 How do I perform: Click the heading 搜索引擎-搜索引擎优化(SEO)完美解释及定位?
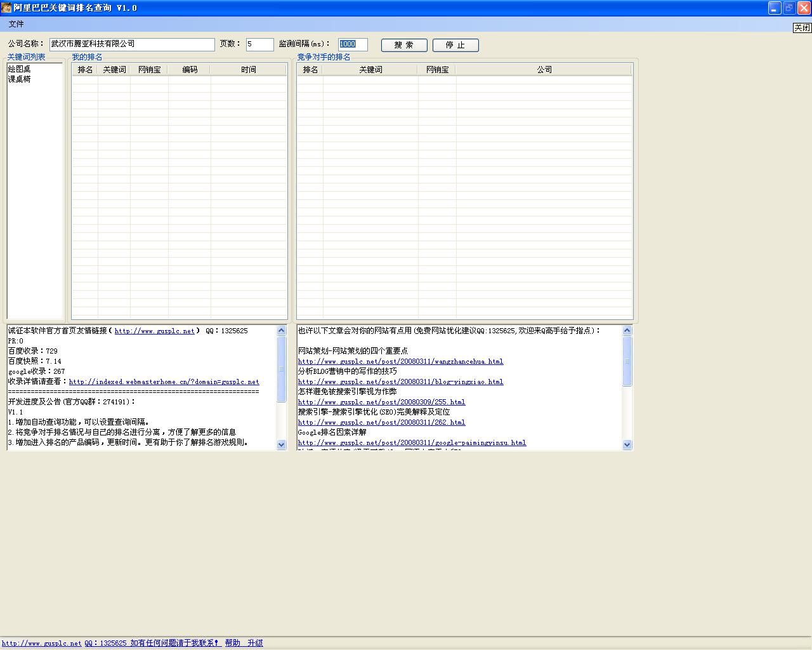374,412
